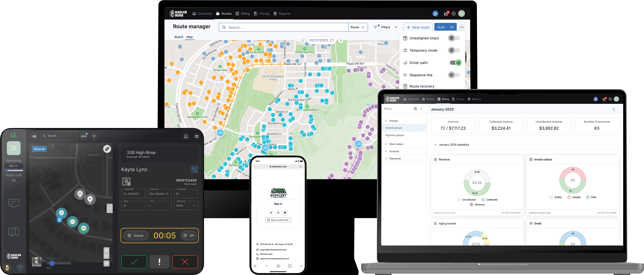The width and height of the screenshot is (644, 275).
Task: Click locate-me icon on tablet map
Action: (x=107, y=263)
